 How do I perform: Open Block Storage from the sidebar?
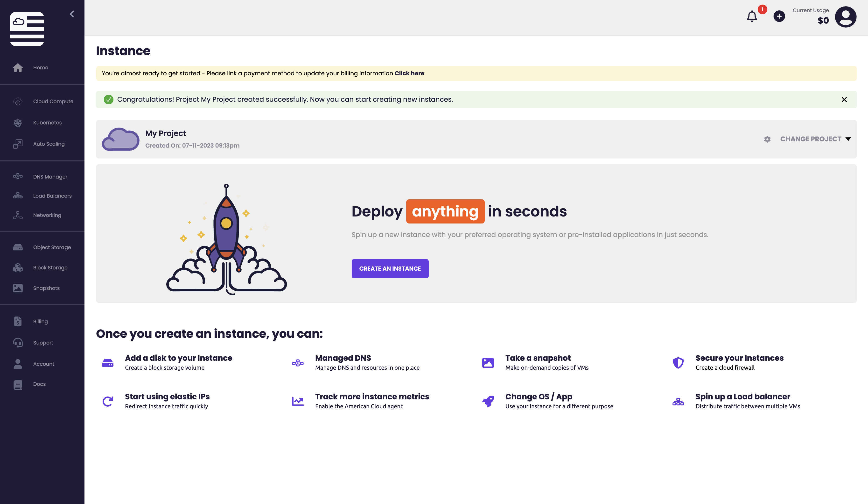point(50,267)
